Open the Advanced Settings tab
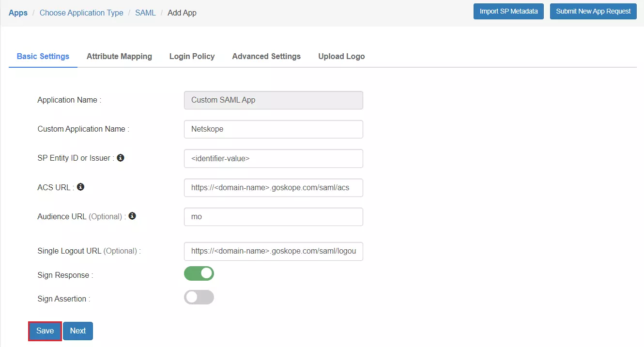Viewport: 644px width, 347px height. pos(266,56)
